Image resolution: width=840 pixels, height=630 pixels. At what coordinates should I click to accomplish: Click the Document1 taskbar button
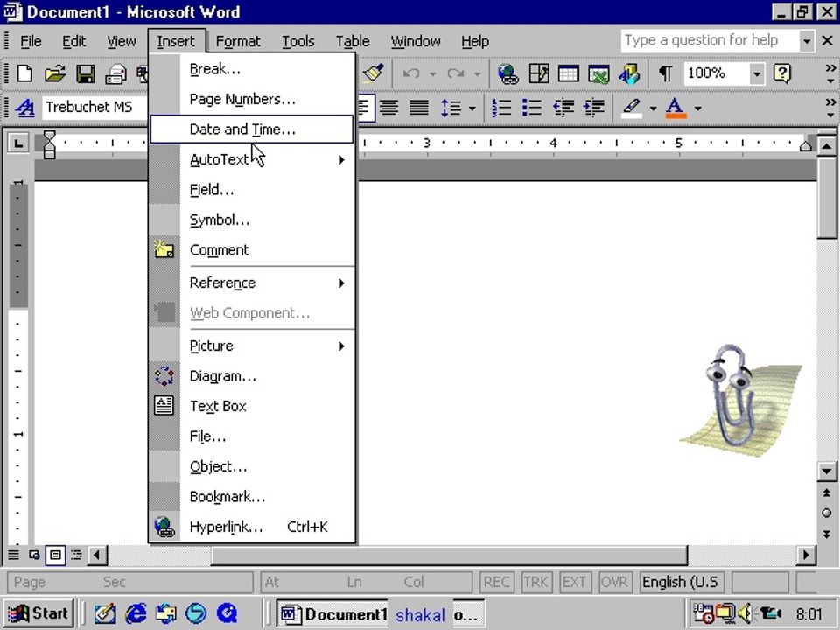click(x=332, y=614)
